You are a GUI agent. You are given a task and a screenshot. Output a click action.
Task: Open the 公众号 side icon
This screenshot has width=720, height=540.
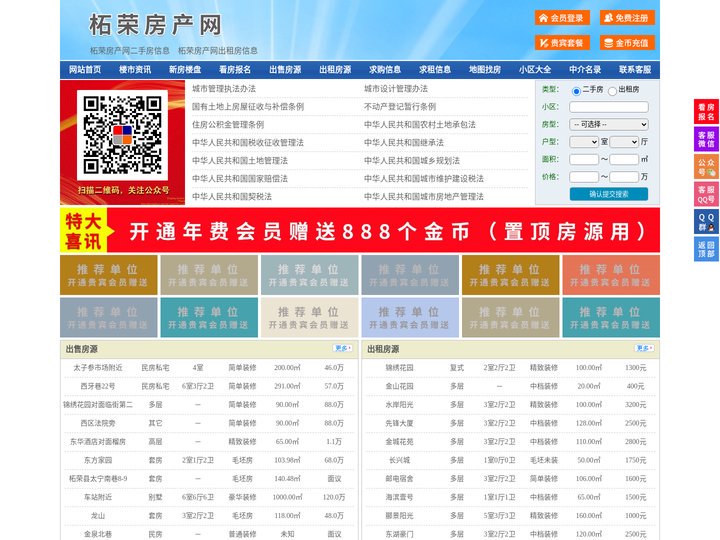click(706, 167)
